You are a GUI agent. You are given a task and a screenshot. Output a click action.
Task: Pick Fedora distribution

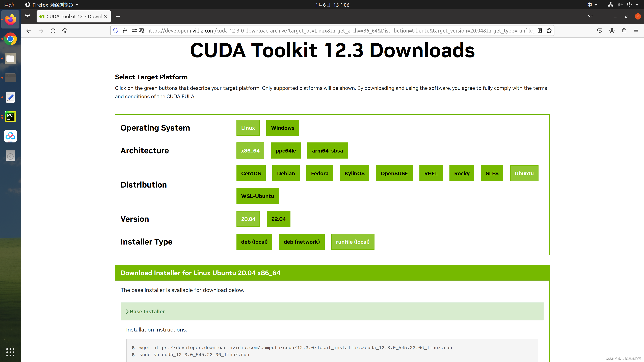tap(320, 173)
